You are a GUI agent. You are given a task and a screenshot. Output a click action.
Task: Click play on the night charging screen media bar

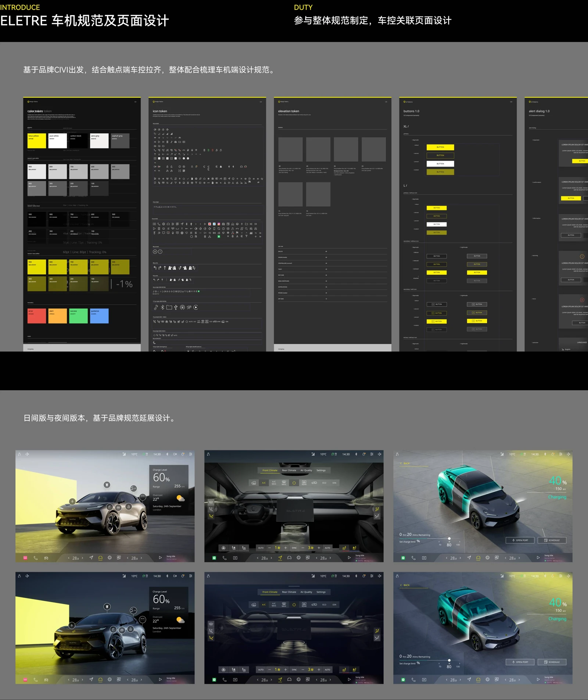tap(538, 679)
